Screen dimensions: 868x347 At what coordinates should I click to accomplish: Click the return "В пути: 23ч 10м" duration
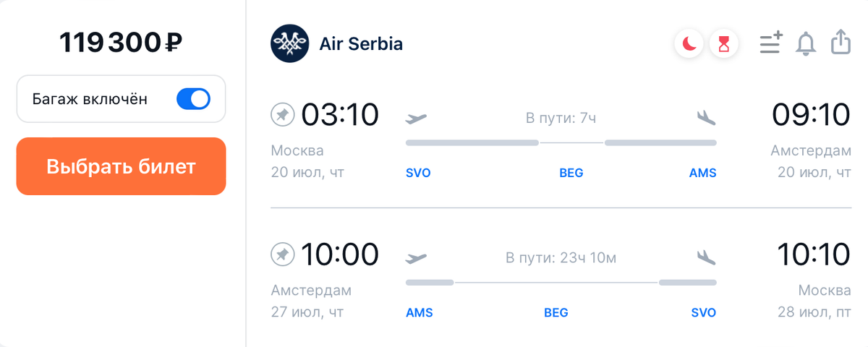point(561,257)
